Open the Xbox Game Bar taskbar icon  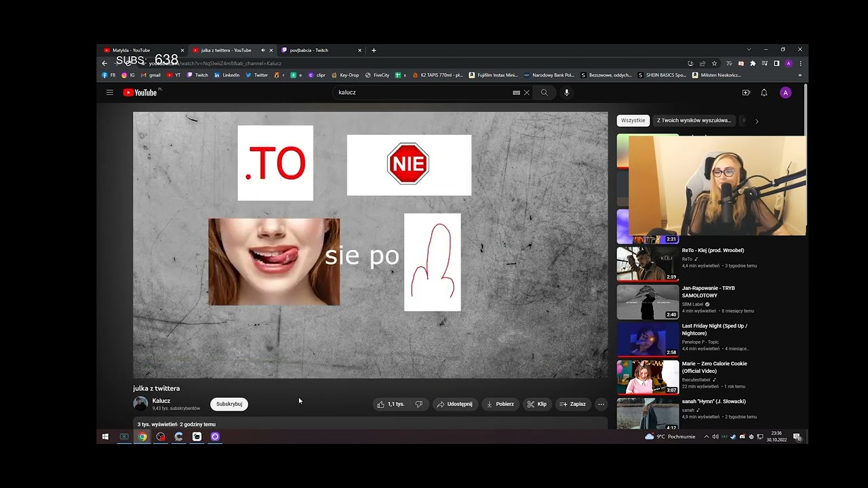pos(124,436)
